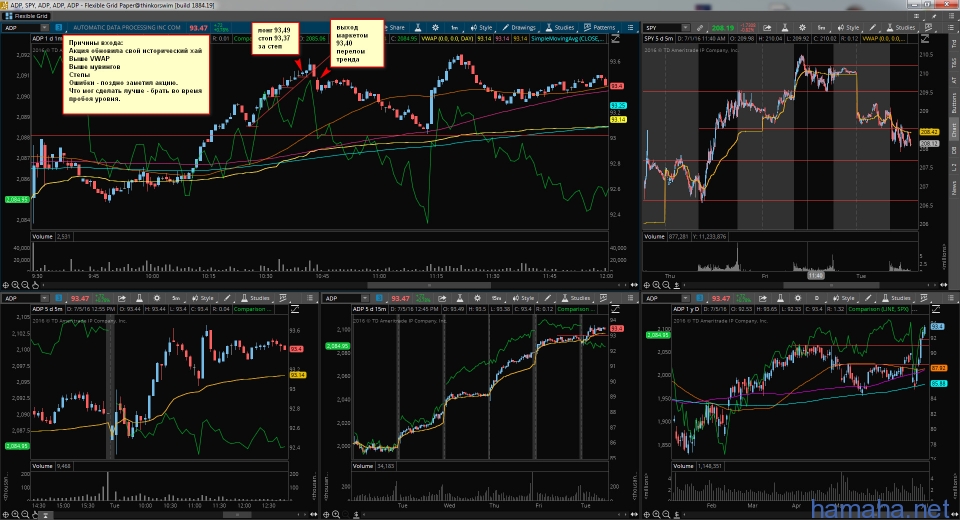This screenshot has width=960, height=520.
Task: Open Studies menu in ADP 1m chart
Action: coord(560,28)
